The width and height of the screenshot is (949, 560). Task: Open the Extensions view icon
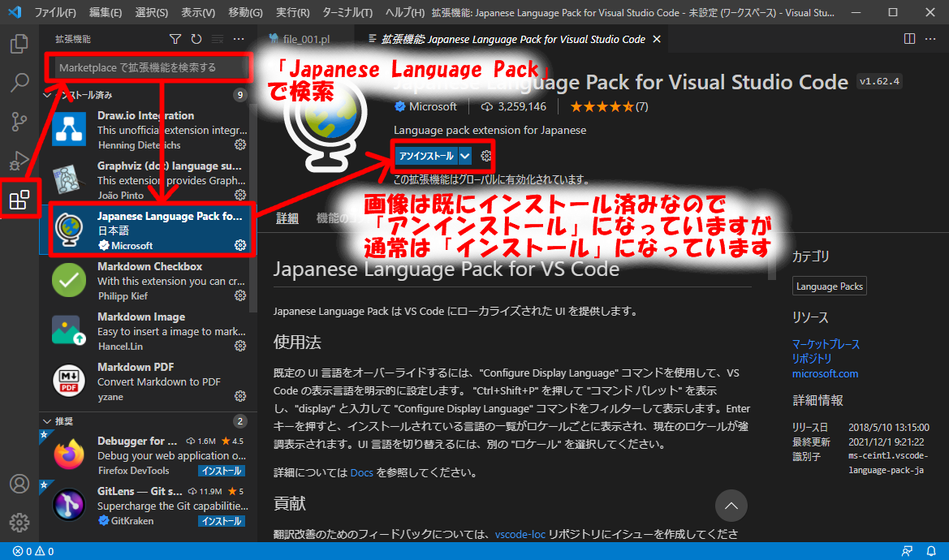pos(19,200)
